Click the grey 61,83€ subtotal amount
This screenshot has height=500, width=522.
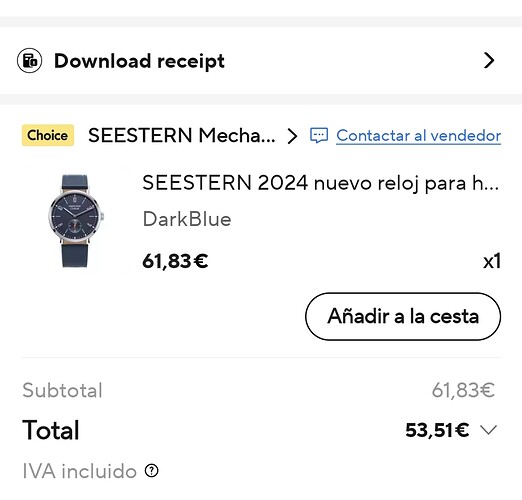(463, 390)
